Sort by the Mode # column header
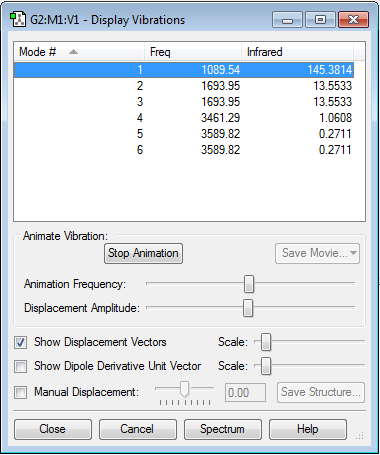Viewport: 380px width, 455px height. point(79,52)
